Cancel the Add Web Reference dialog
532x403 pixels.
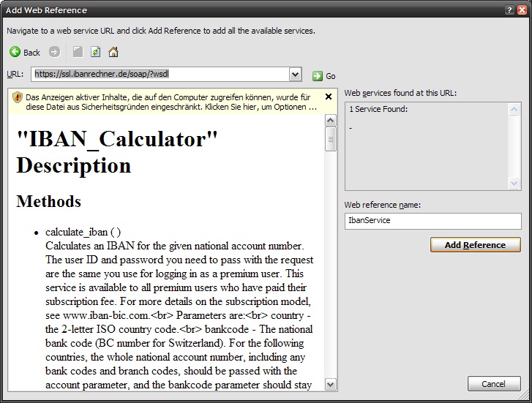(x=493, y=383)
